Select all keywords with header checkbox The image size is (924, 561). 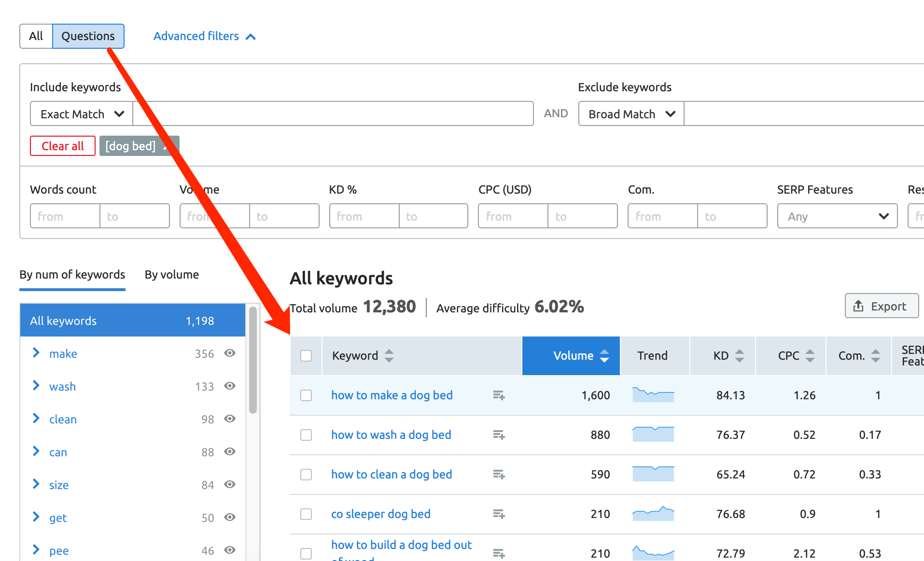click(x=306, y=356)
